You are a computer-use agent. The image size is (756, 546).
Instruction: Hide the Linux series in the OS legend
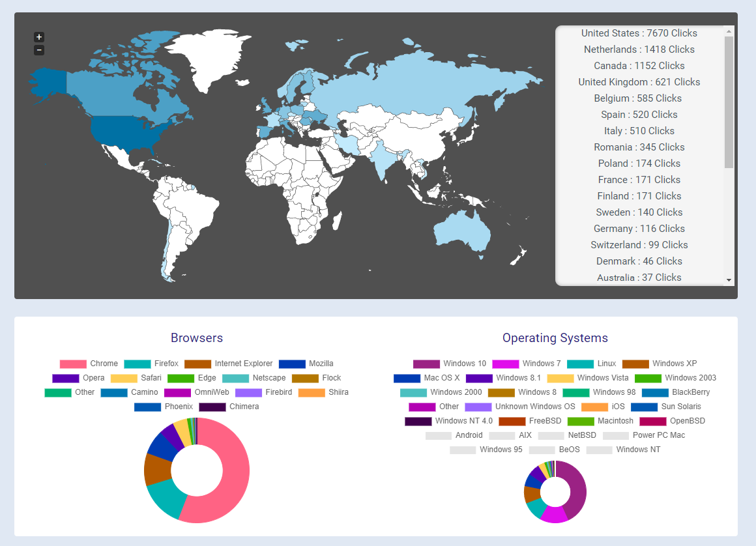pos(606,364)
